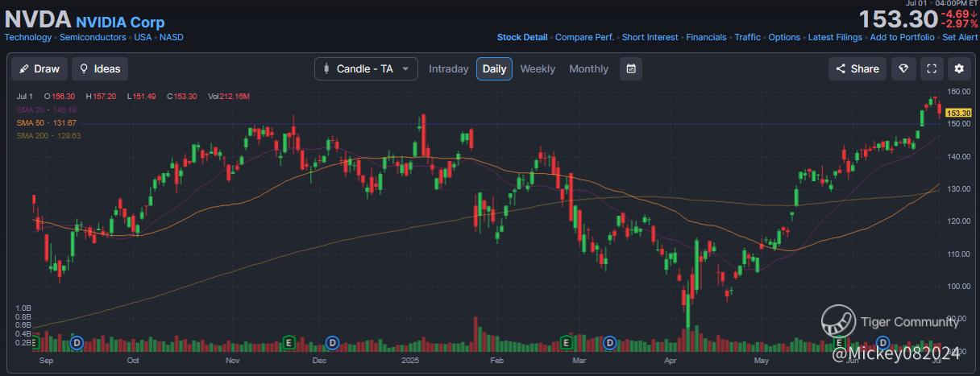Click the candle icon in the chart type selector
Image resolution: width=980 pixels, height=376 pixels.
[x=326, y=68]
